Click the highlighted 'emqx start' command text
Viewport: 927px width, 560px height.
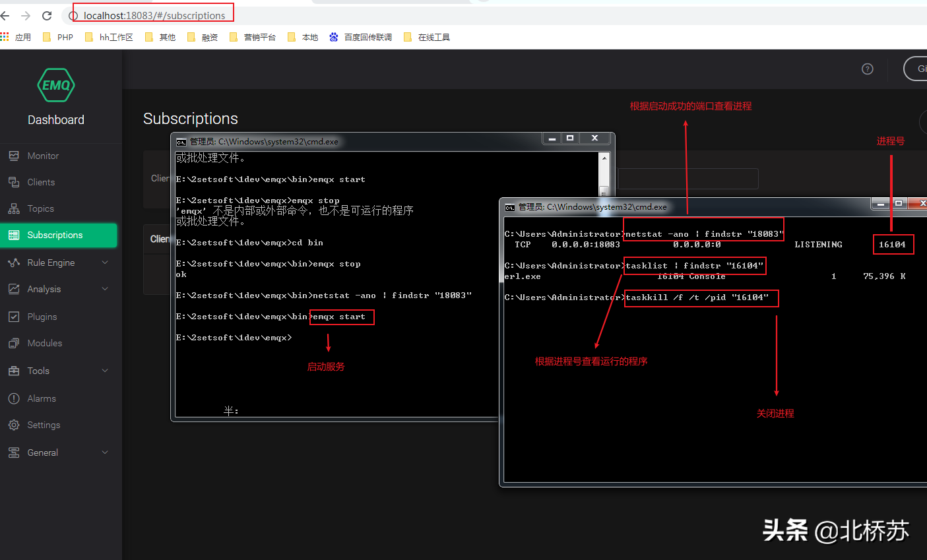click(339, 317)
